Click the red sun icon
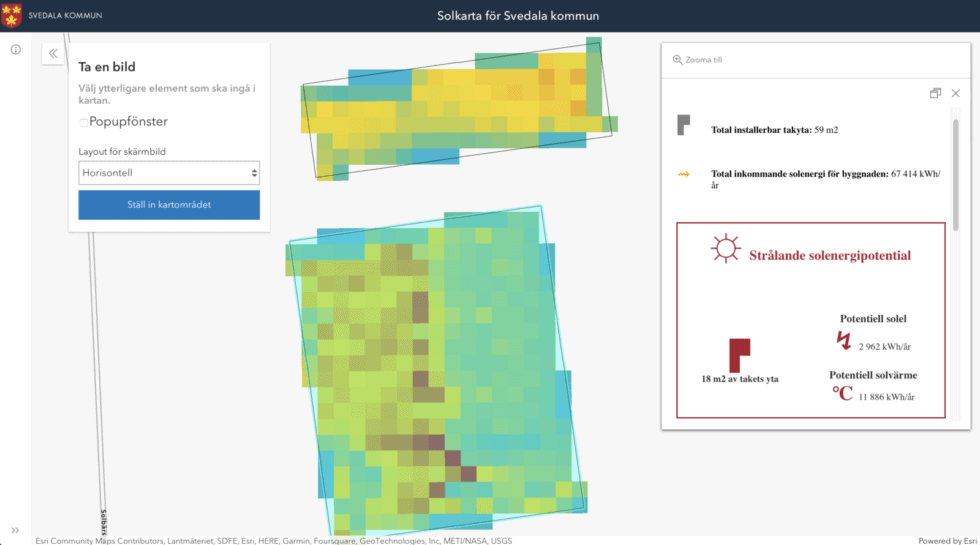Image resolution: width=980 pixels, height=545 pixels. coord(725,249)
